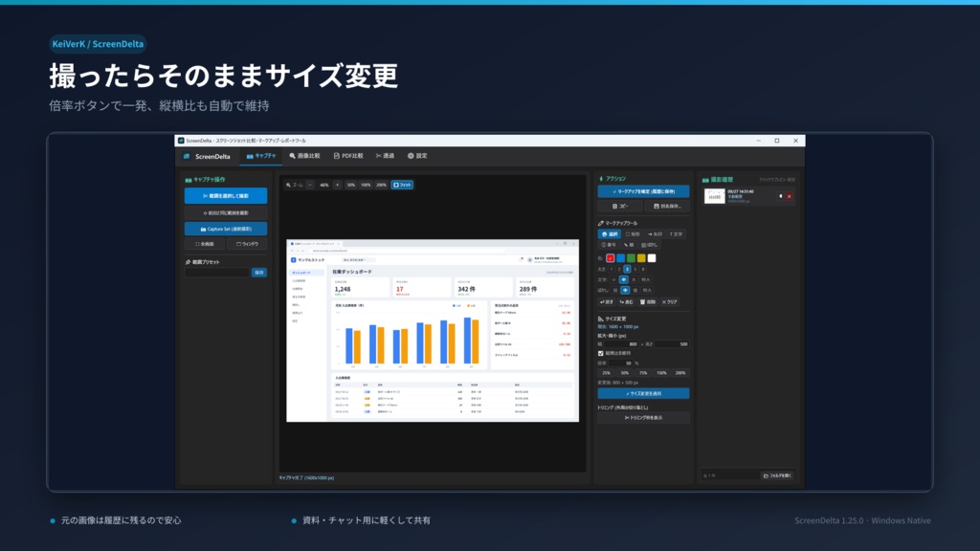Click the icon left of history delete
Viewport: 980px width, 551px height.
(781, 197)
